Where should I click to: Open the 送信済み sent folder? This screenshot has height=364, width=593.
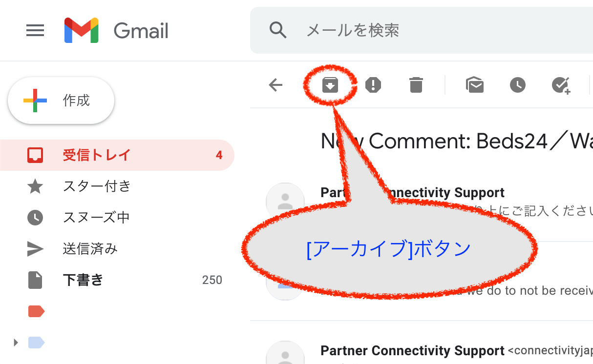click(x=90, y=249)
